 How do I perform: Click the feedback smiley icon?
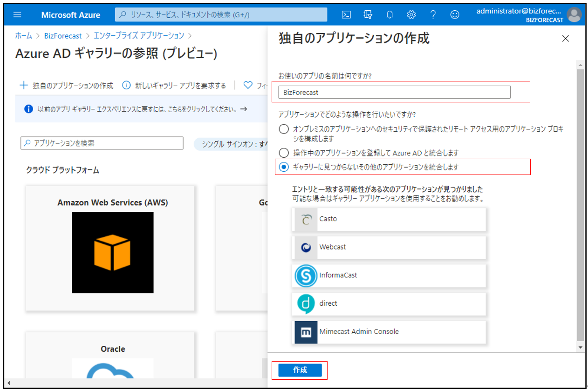point(455,15)
